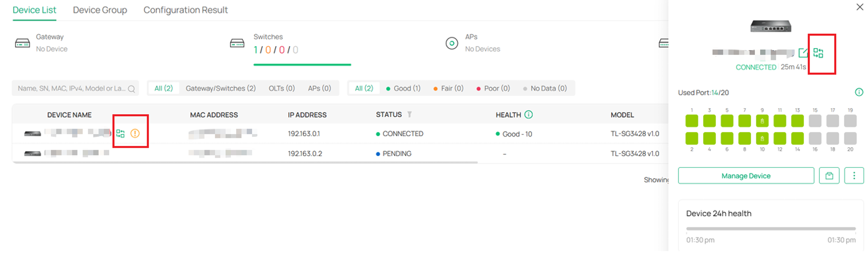868x255 pixels.
Task: Open the Configuration Result tab
Action: (185, 10)
